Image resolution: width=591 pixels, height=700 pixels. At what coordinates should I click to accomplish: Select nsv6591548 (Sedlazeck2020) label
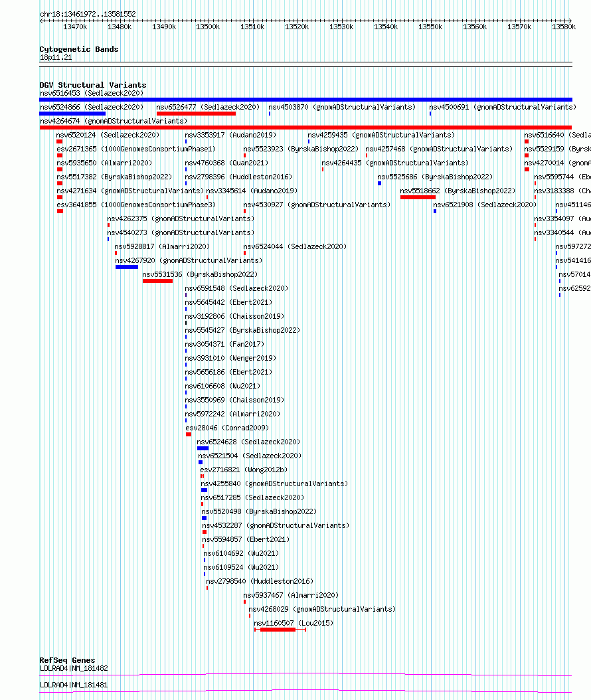click(236, 288)
